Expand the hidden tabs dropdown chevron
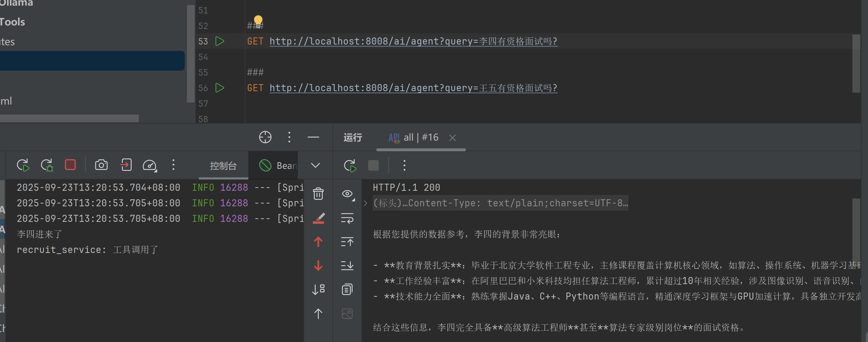Screen dimensions: 868x342 pos(315,165)
